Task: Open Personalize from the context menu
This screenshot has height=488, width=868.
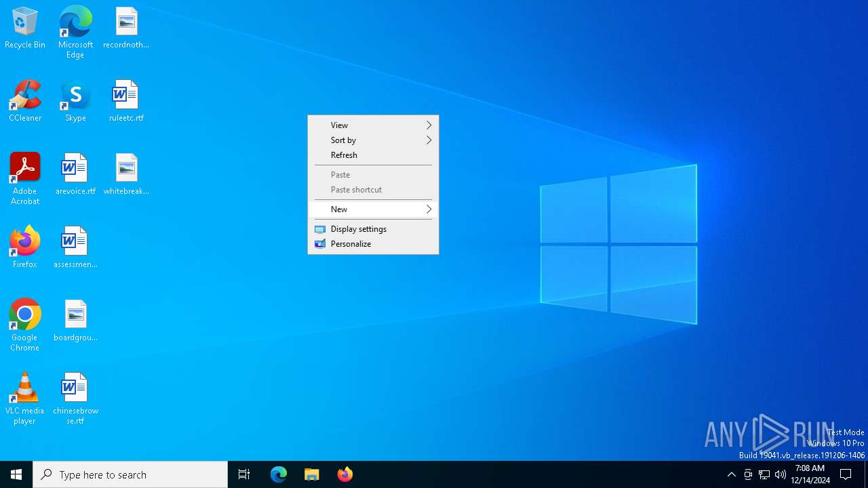Action: tap(373, 244)
